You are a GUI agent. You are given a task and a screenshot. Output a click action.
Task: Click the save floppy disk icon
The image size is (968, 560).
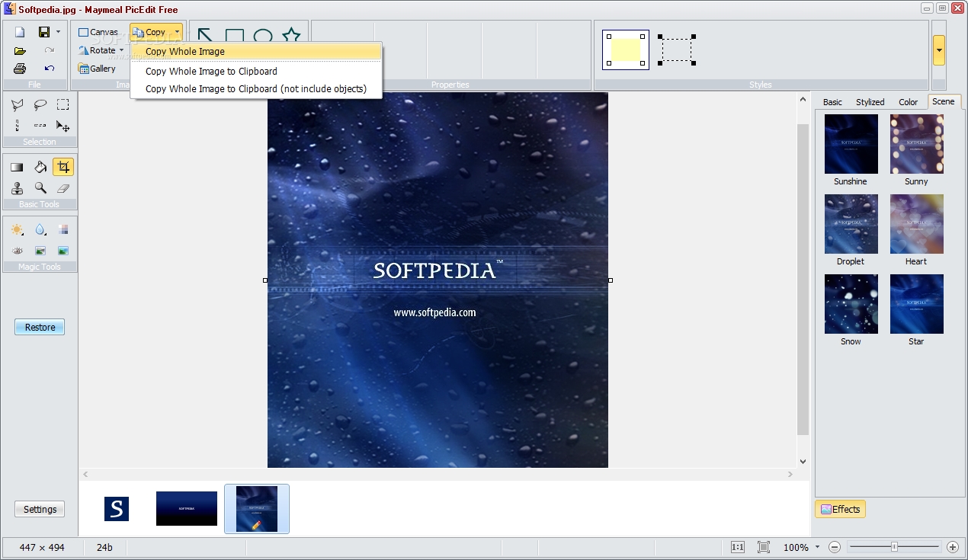pyautogui.click(x=44, y=32)
